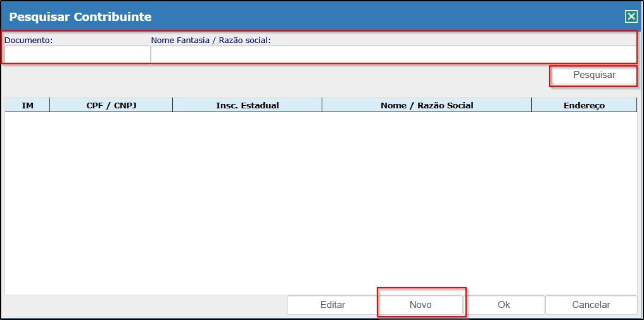Click the gray area left of Pesquisar
This screenshot has height=320, width=644.
pos(272,75)
